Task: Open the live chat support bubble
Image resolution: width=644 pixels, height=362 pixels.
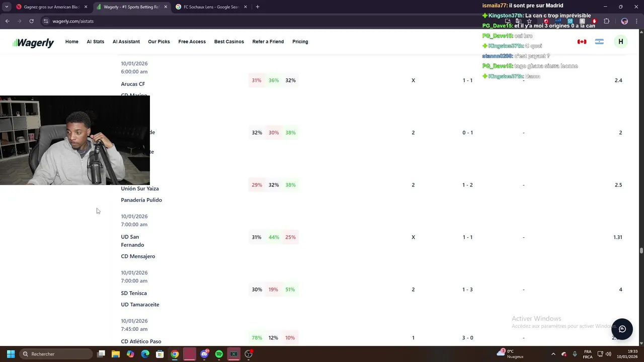Action: pyautogui.click(x=622, y=329)
